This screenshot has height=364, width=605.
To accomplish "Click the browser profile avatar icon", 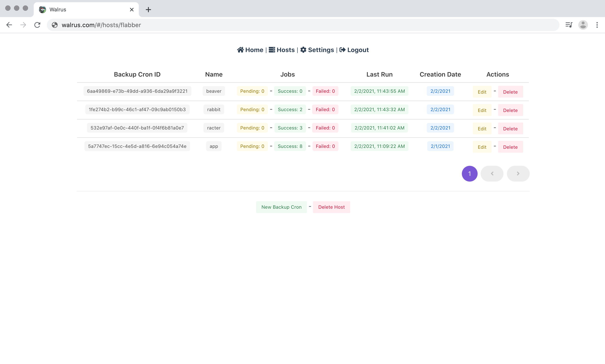I will 583,25.
